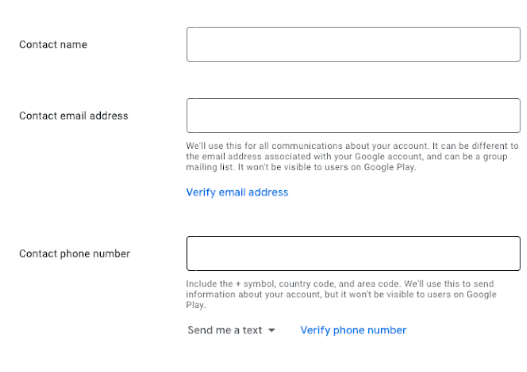Open the Verify email address link
This screenshot has height=372, width=527.
coord(237,192)
